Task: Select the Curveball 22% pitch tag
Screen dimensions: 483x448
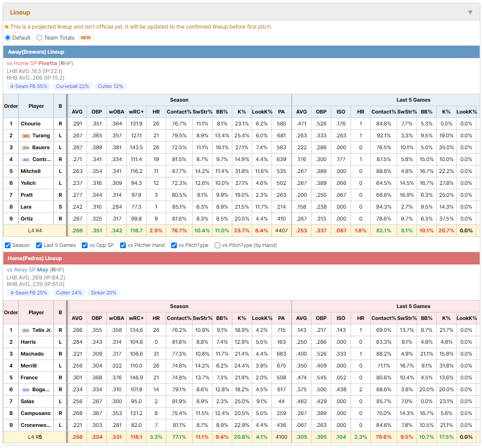Action: click(73, 86)
